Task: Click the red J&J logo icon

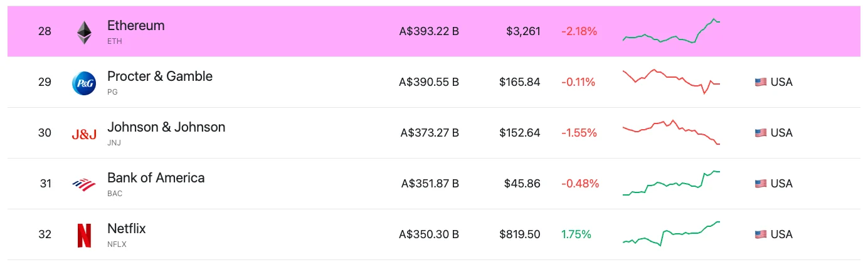Action: pos(84,134)
